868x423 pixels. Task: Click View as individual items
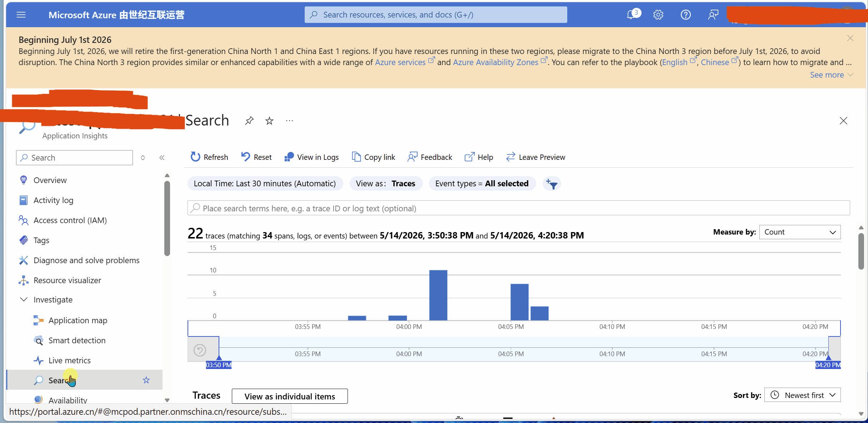290,396
